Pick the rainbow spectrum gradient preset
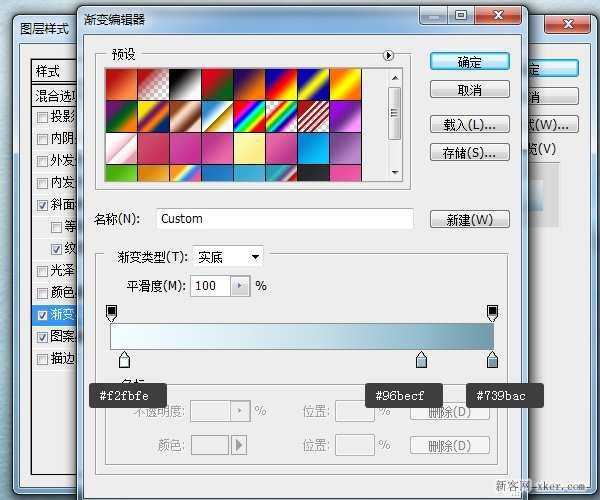This screenshot has height=500, width=600. (x=248, y=117)
